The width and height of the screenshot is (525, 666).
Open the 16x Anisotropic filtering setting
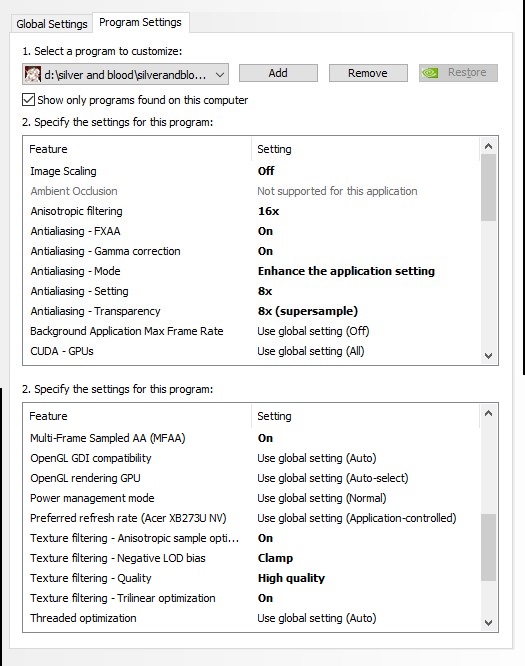pos(268,211)
